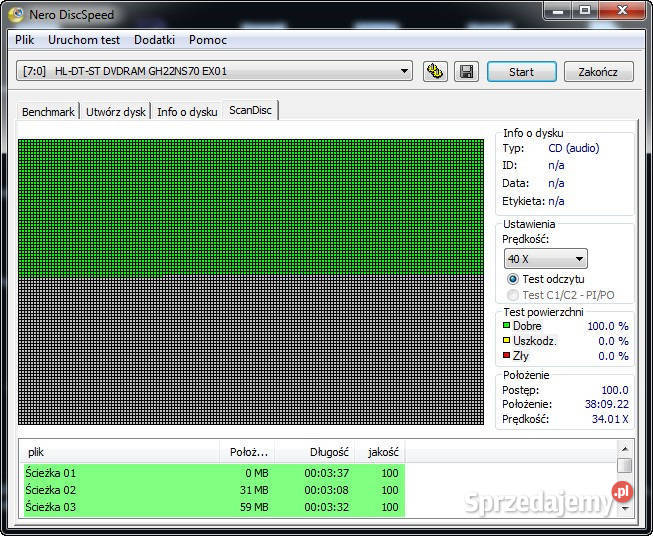Click the scan surface block map
The image size is (653, 536).
[251, 282]
